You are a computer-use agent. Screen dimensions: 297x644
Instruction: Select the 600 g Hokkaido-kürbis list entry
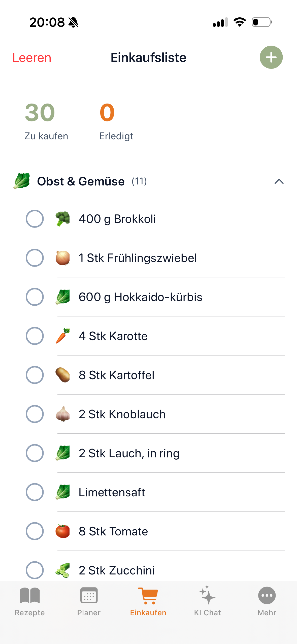(140, 297)
